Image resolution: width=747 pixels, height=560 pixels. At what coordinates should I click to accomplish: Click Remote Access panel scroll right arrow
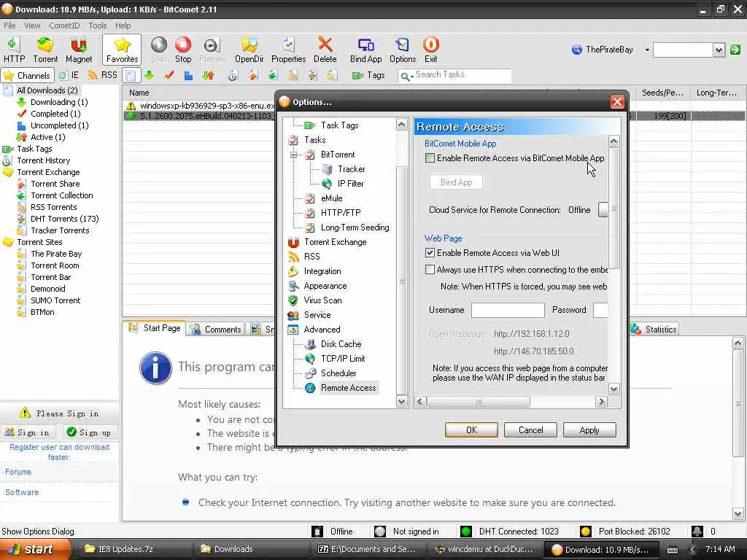pos(601,402)
